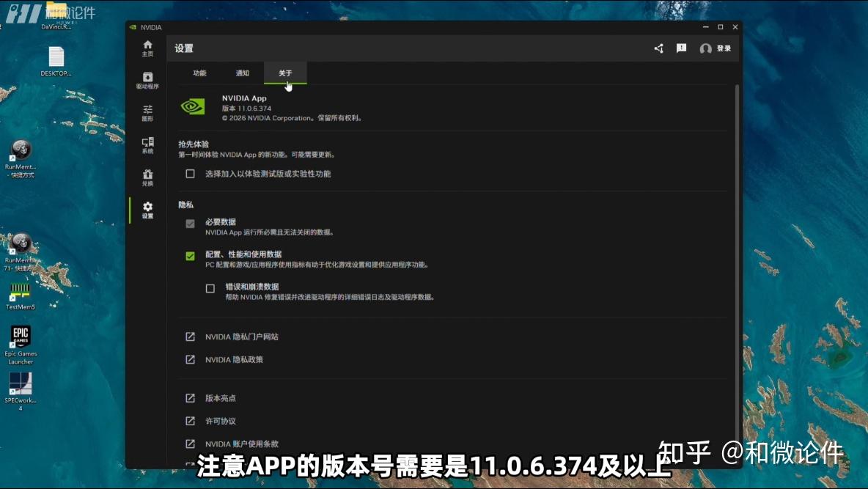This screenshot has width=868, height=489.
Task: Open the Home page in NVIDIA sidebar
Action: click(x=147, y=48)
